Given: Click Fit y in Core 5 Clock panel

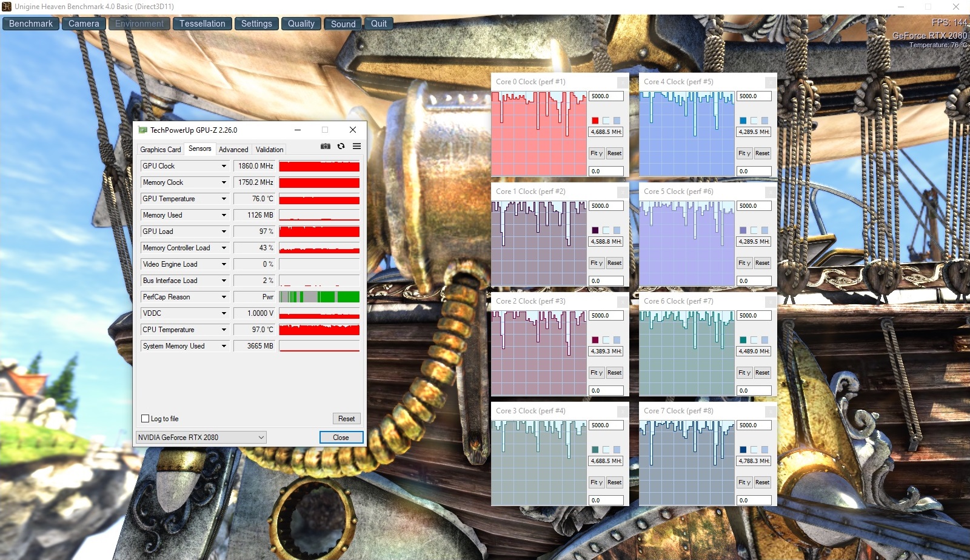Looking at the screenshot, I should [744, 263].
